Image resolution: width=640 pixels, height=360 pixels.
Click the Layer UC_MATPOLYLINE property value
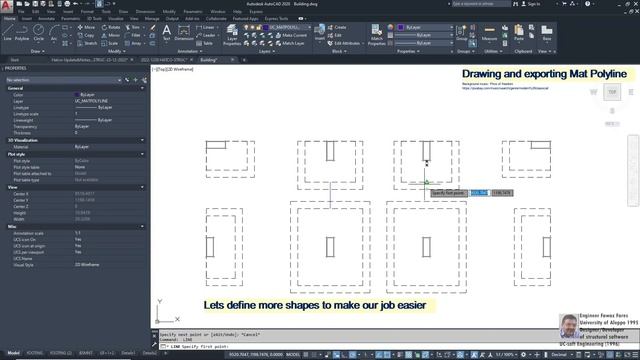91,101
